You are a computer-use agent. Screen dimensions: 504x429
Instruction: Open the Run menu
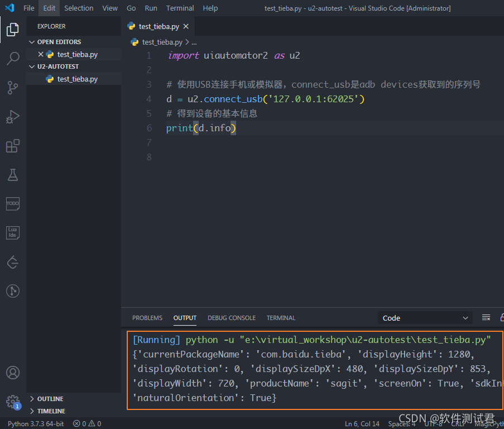click(151, 8)
